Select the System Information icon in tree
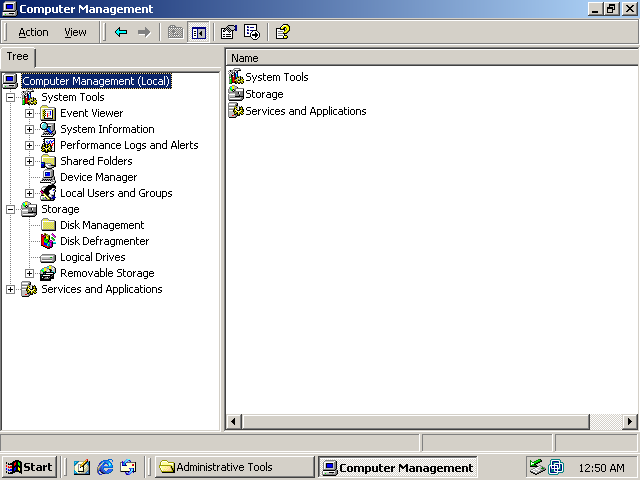640x480 pixels. 48,129
